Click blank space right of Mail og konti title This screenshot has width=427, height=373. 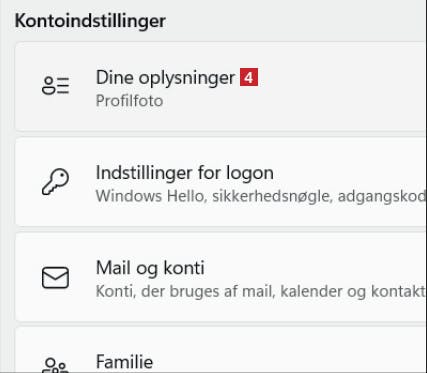tap(313, 268)
